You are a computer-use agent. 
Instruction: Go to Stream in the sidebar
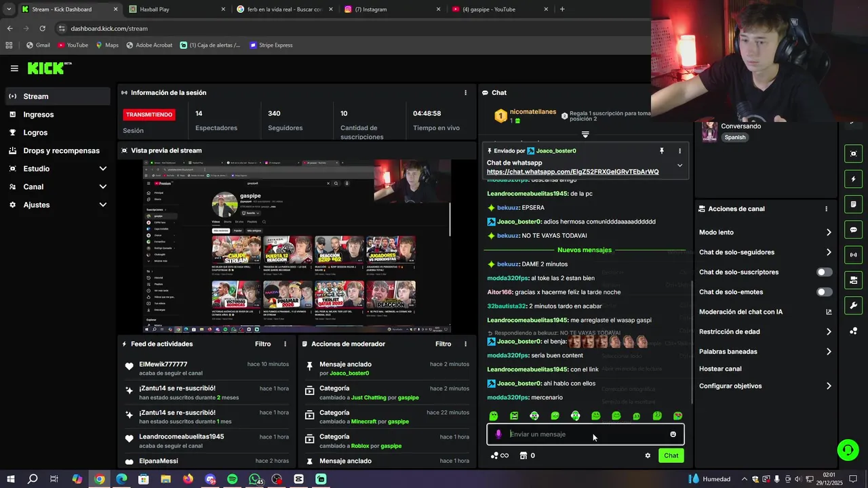pos(58,96)
